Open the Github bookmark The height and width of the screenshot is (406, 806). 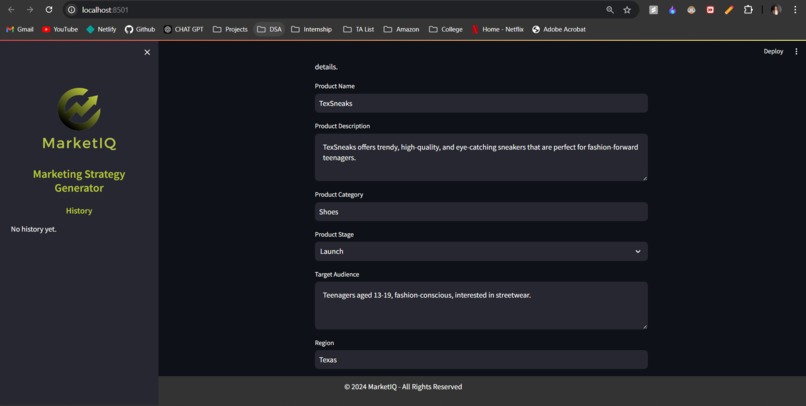[140, 29]
